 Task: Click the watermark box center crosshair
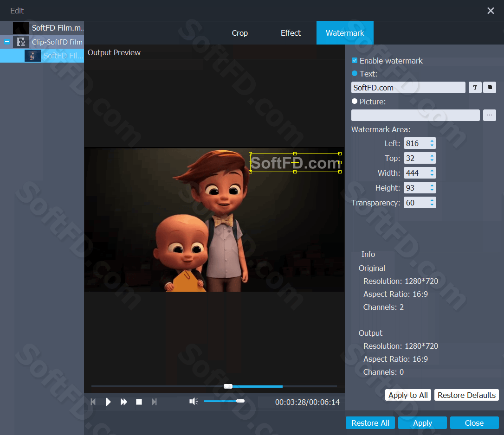295,163
